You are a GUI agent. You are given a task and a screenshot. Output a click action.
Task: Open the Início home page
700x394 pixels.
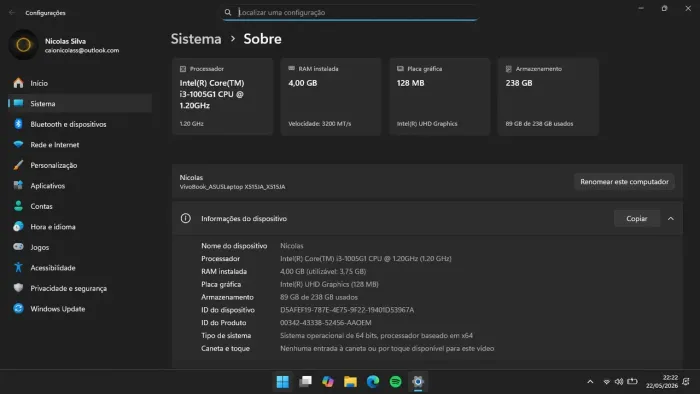point(80,83)
